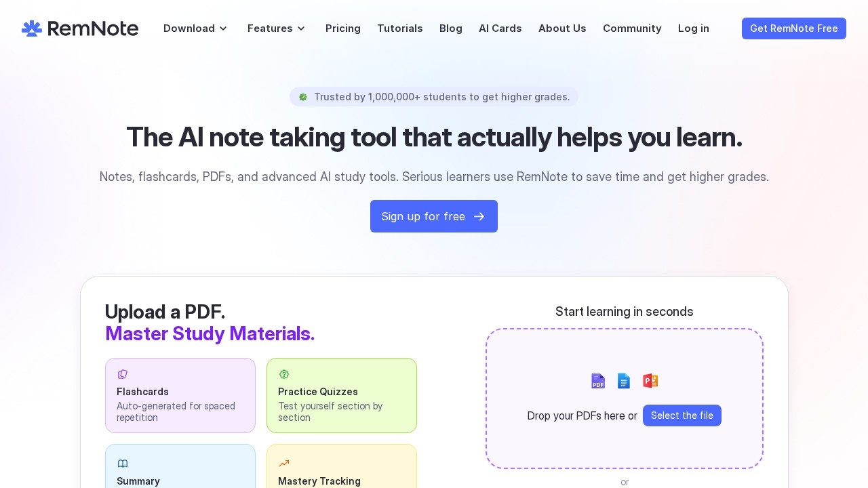Click the 'Notes, flashcards, PDFs' subheading
868x488 pixels.
click(434, 177)
